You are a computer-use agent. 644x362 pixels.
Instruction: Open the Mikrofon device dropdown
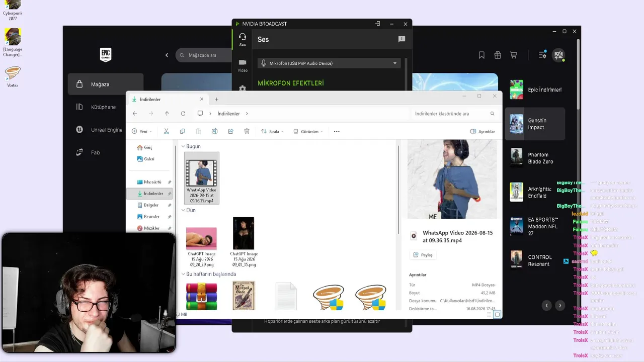click(329, 63)
